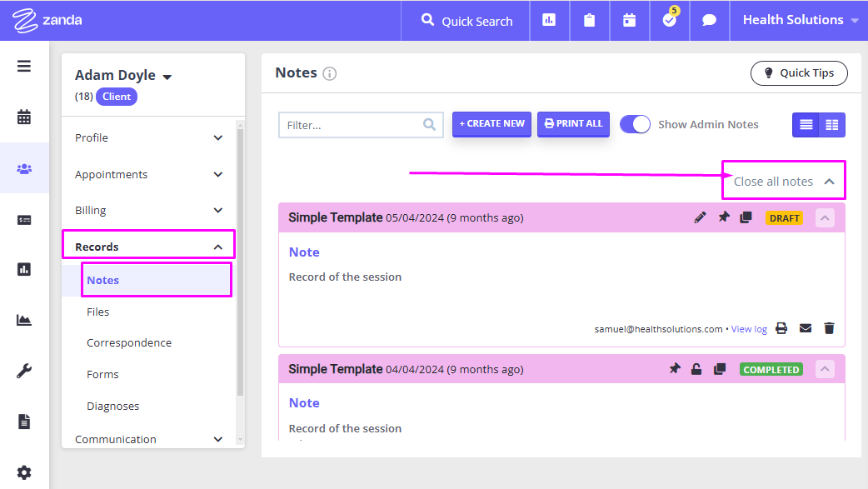Screen dimensions: 868x489
Task: Click the CREATE NEW button
Action: [491, 123]
